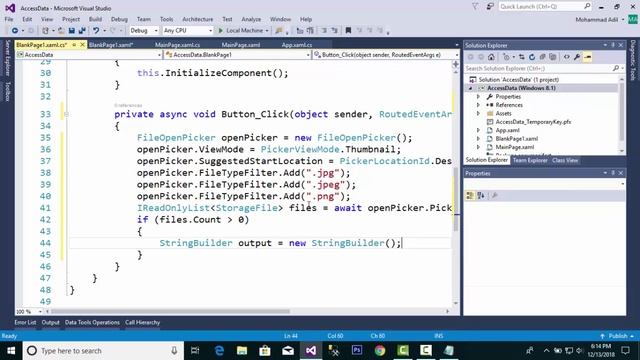Click the Navigate Backward toolbar icon

click(15, 31)
